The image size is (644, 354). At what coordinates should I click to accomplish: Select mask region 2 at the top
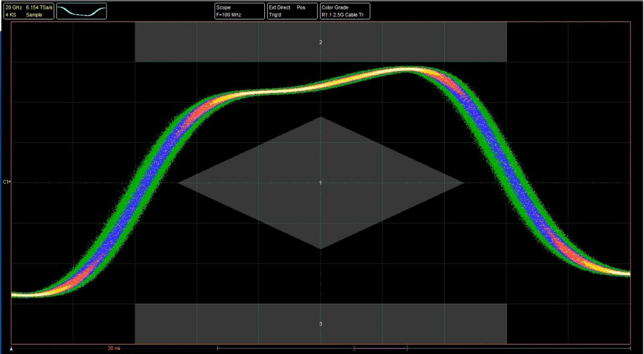pos(321,42)
